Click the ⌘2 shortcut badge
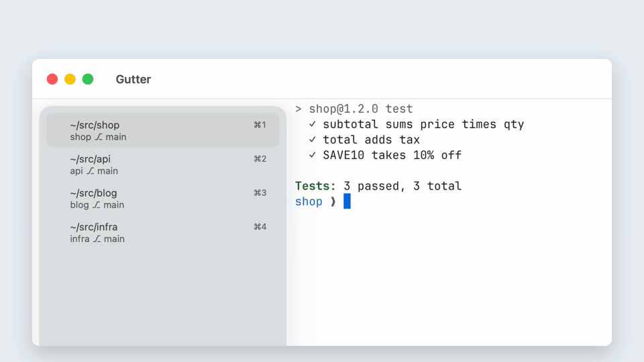Viewport: 644px width, 362px height. click(x=260, y=159)
